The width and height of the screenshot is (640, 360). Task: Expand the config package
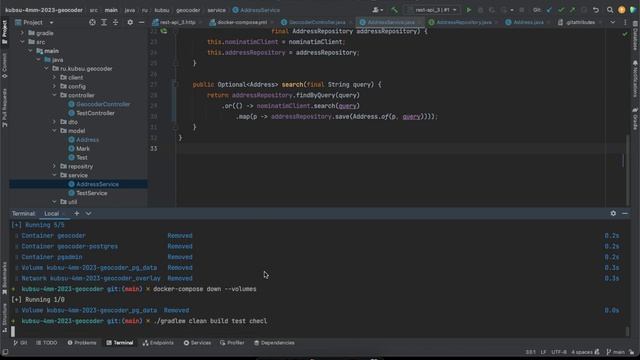click(x=55, y=87)
